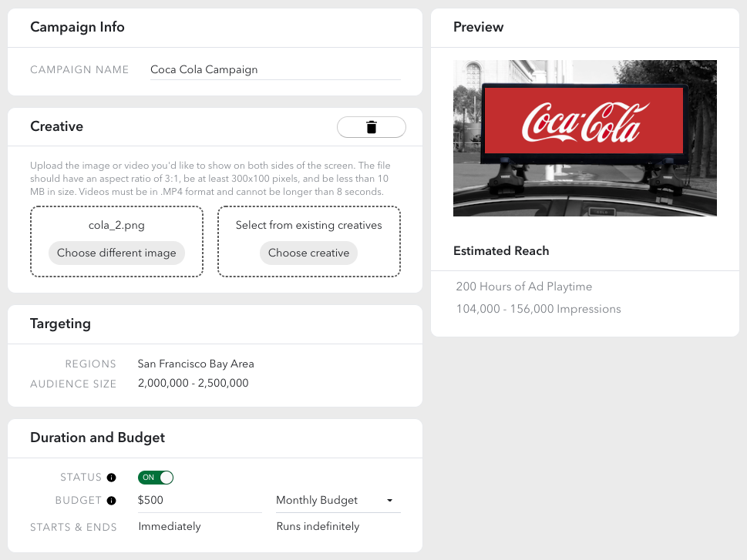
Task: Click the Runs indefinitely end date value
Action: coord(318,527)
